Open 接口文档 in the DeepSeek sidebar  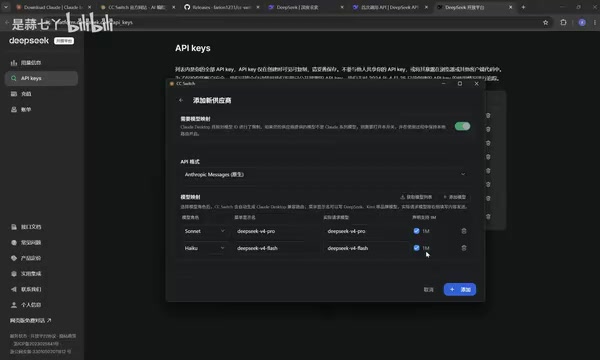coord(41,227)
